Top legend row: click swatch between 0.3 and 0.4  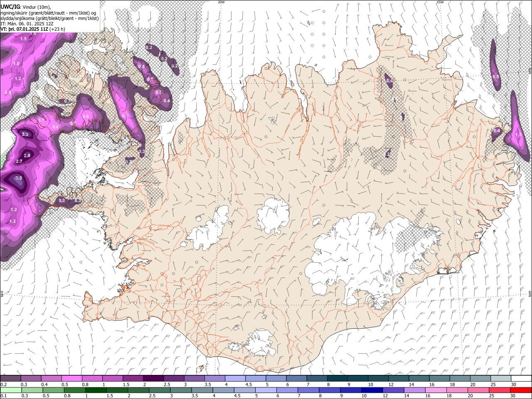[31, 378]
